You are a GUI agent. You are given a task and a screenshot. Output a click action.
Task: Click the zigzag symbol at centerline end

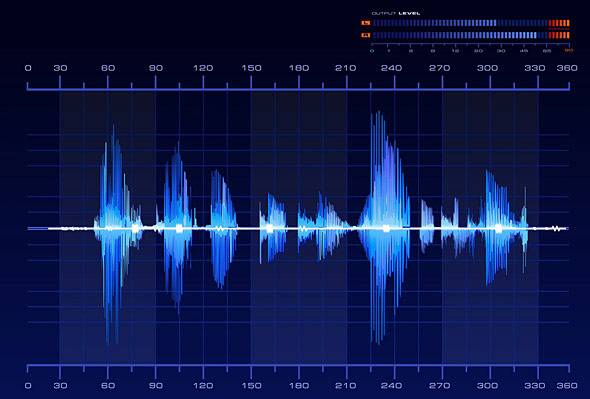point(556,228)
